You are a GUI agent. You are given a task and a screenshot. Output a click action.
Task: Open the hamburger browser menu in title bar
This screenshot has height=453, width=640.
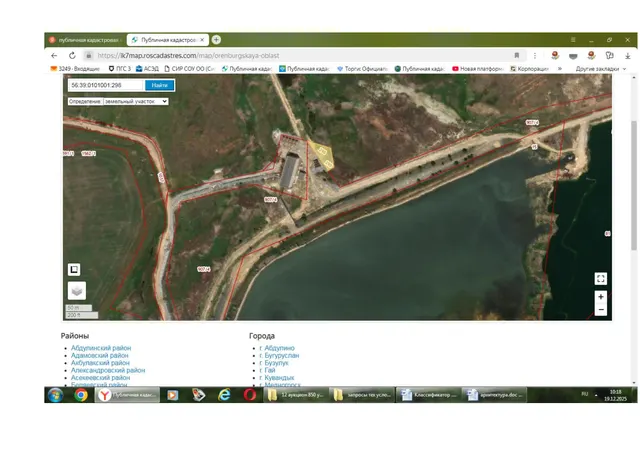point(573,40)
